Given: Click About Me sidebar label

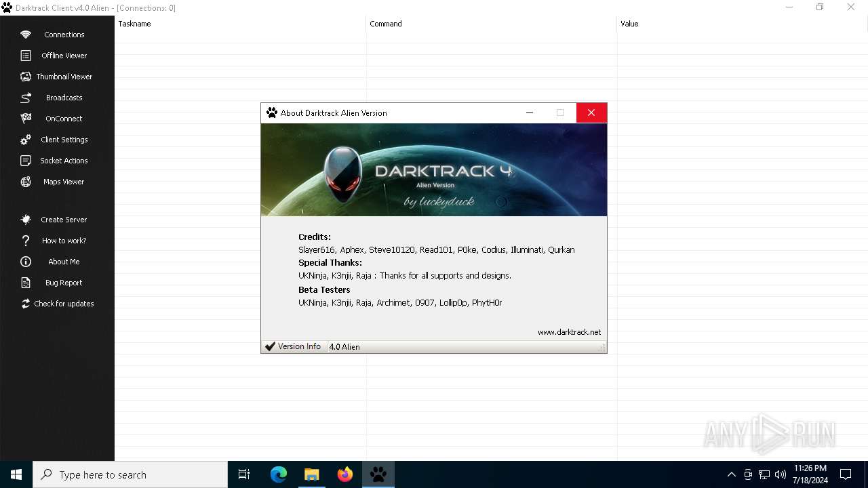Looking at the screenshot, I should click(x=64, y=262).
